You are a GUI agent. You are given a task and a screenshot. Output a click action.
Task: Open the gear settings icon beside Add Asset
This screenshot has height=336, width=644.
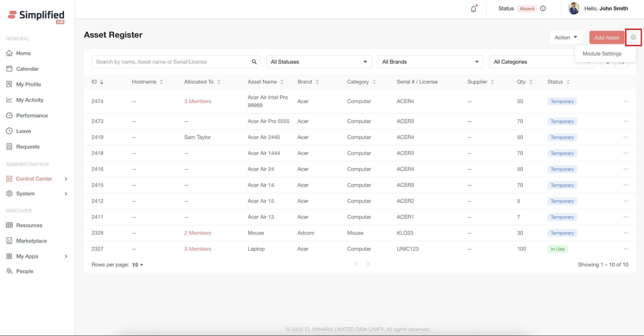click(633, 37)
